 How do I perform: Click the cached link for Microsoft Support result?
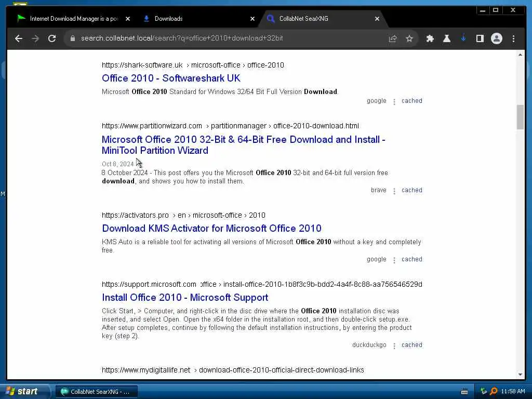point(412,345)
